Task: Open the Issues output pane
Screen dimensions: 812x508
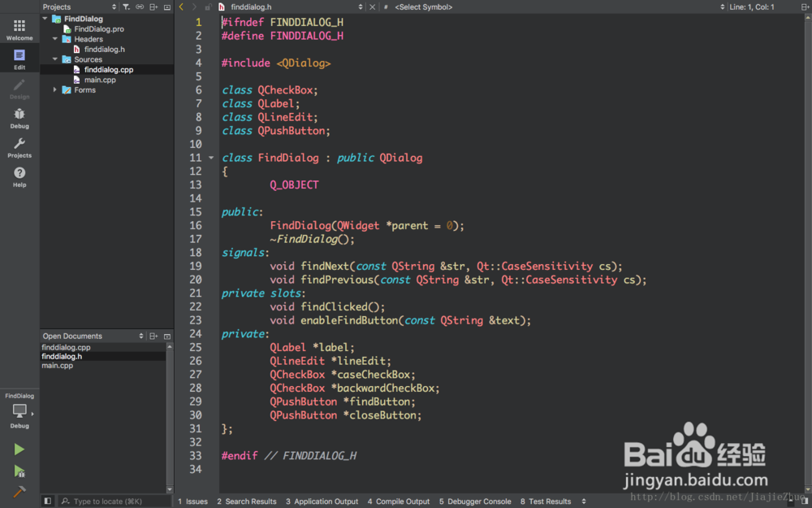Action: (192, 501)
